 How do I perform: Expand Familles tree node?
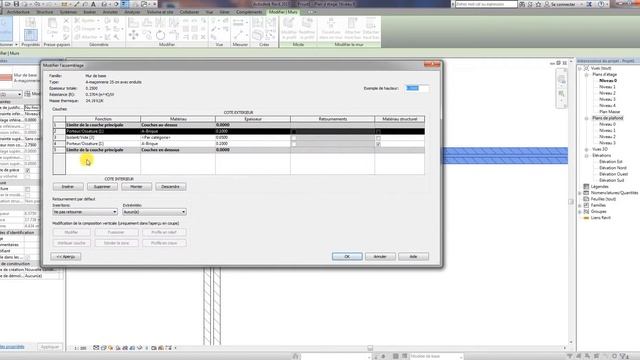pyautogui.click(x=580, y=205)
